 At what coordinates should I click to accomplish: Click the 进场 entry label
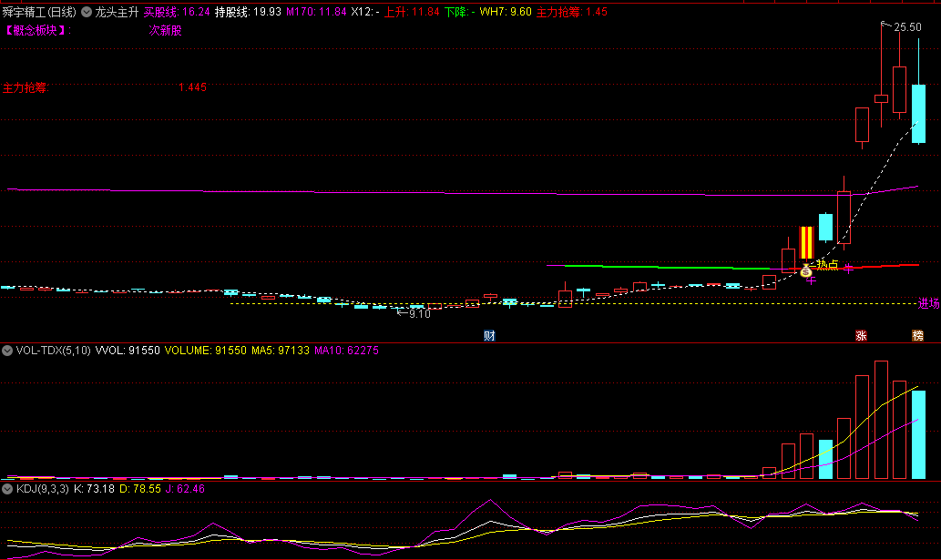click(x=929, y=303)
